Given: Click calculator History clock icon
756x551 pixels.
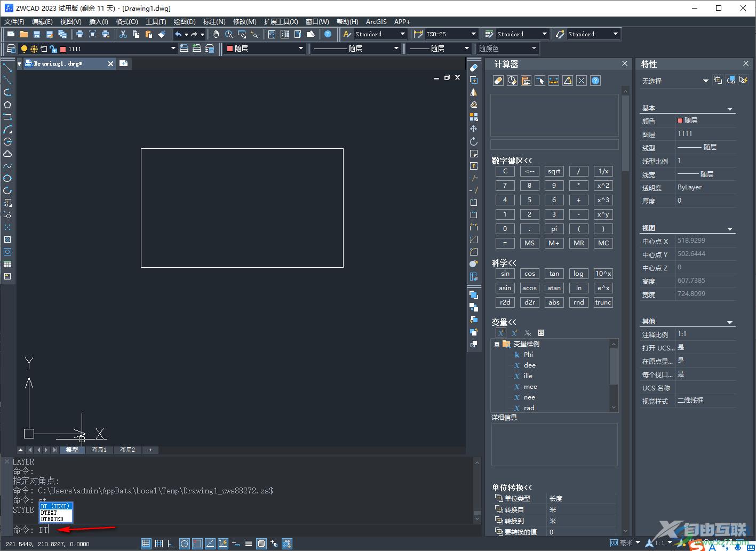Looking at the screenshot, I should (512, 81).
